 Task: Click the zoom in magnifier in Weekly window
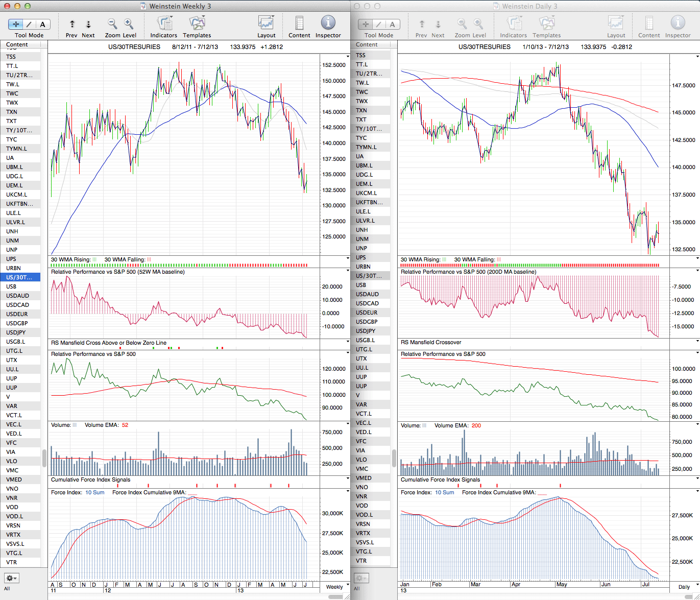(x=129, y=23)
